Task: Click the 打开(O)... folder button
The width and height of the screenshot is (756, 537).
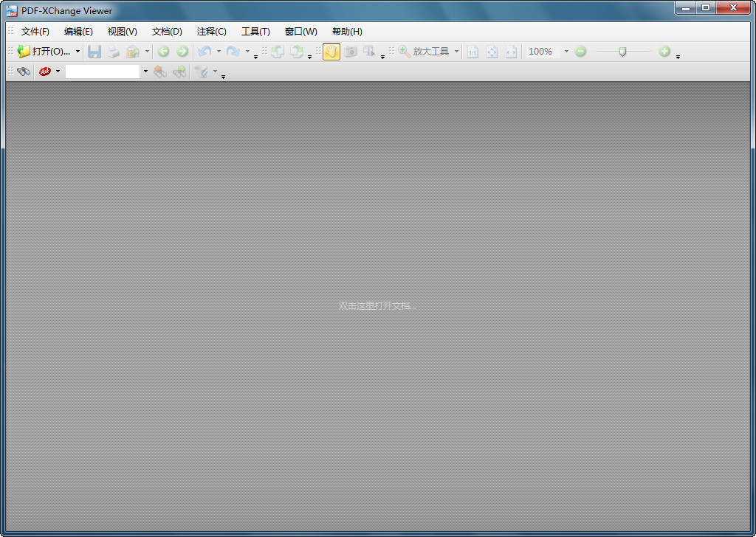Action: [44, 51]
